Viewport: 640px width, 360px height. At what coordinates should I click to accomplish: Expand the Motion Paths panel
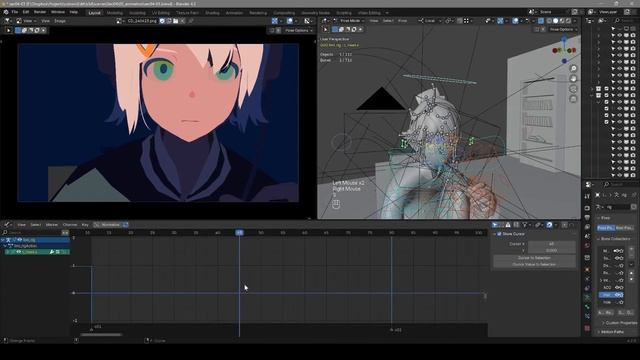click(x=612, y=332)
